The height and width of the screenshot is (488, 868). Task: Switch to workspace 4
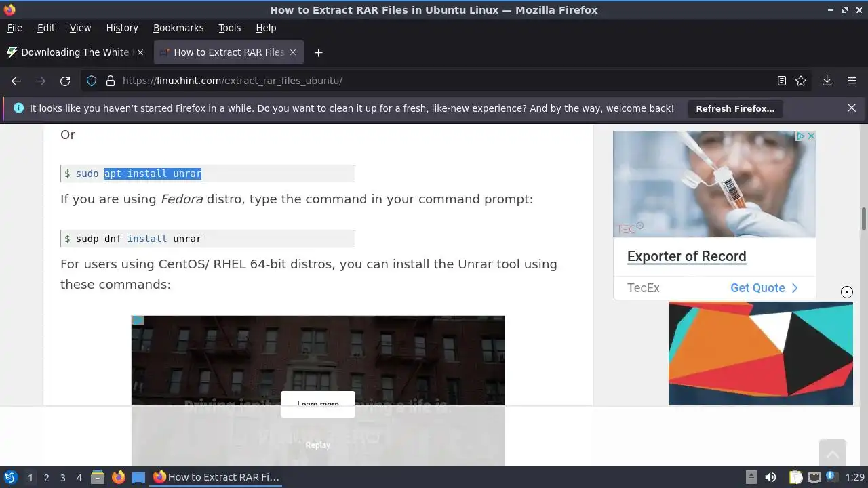79,478
